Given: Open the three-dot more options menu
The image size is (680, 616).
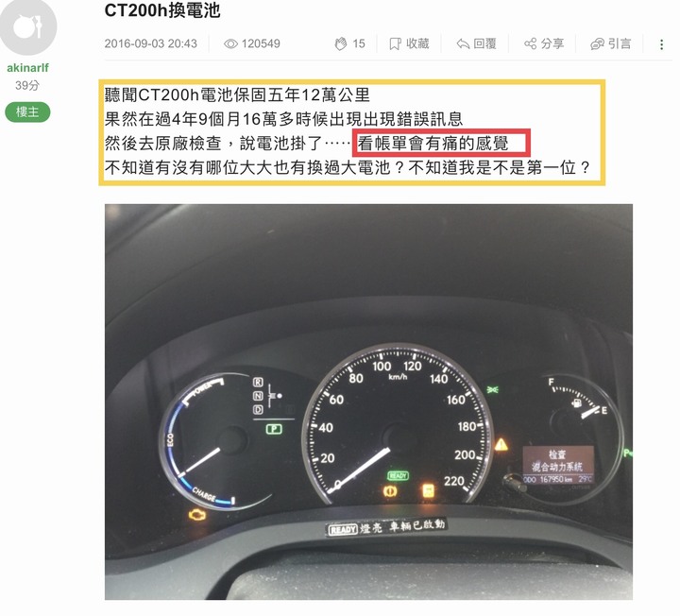Looking at the screenshot, I should point(661,44).
